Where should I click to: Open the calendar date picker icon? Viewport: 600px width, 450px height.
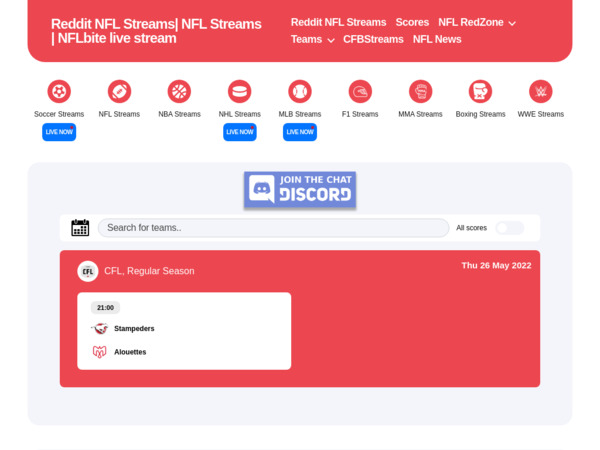(80, 228)
